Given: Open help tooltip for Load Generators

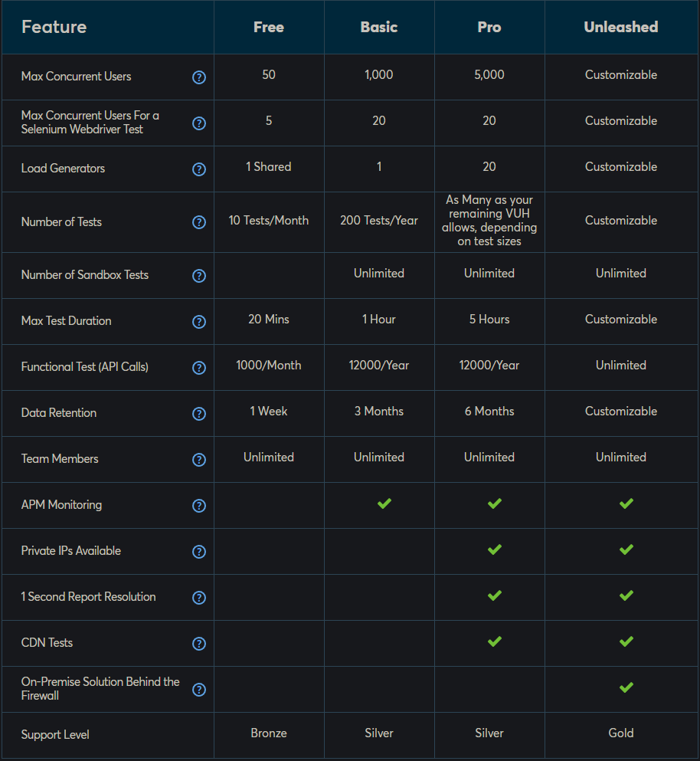Looking at the screenshot, I should [199, 169].
